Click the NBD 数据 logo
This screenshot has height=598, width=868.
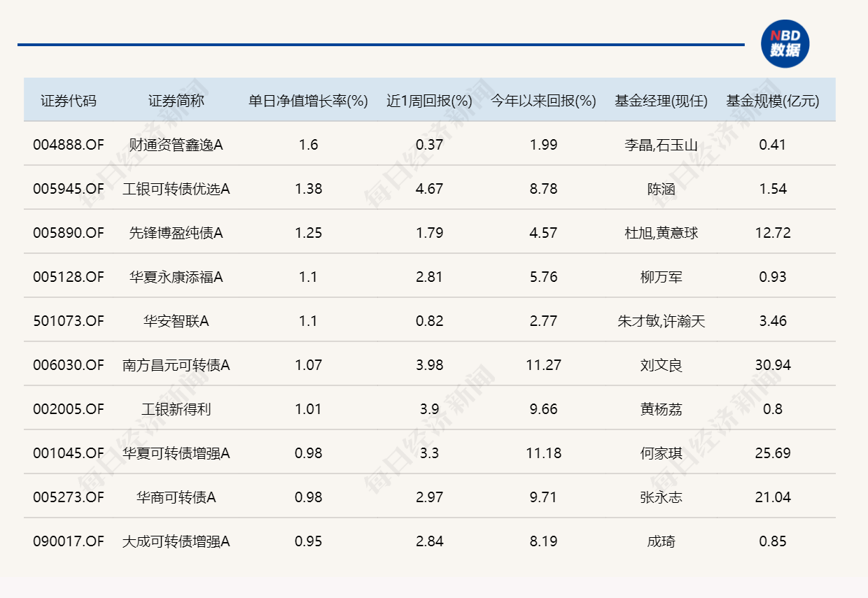[786, 43]
